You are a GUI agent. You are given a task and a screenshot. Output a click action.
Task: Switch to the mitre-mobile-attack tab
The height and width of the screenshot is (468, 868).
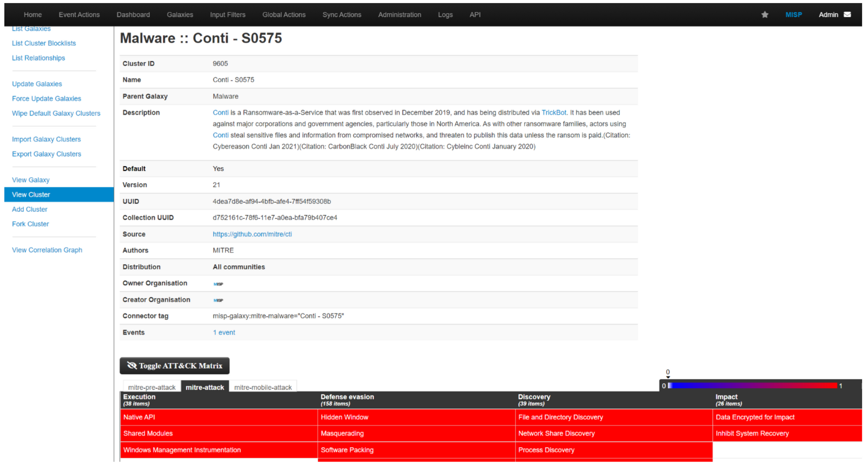point(263,387)
